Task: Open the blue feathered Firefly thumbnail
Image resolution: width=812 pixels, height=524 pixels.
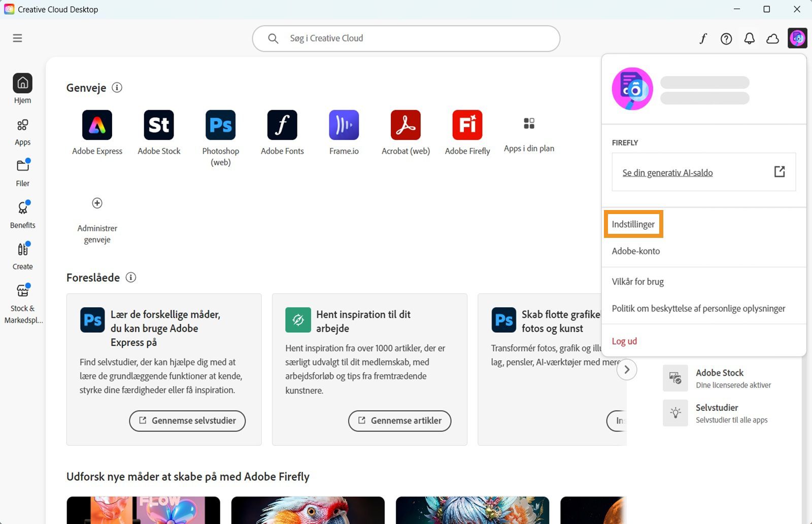Action: [x=472, y=510]
